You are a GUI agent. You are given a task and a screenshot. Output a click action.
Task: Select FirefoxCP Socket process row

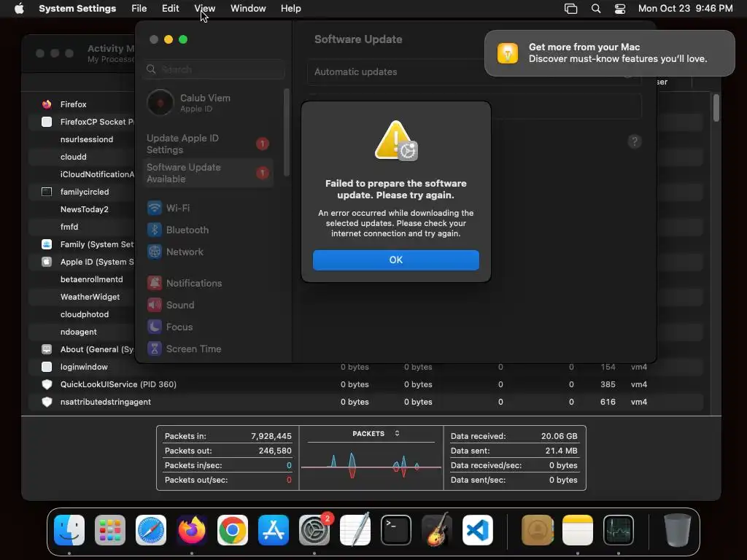[97, 122]
